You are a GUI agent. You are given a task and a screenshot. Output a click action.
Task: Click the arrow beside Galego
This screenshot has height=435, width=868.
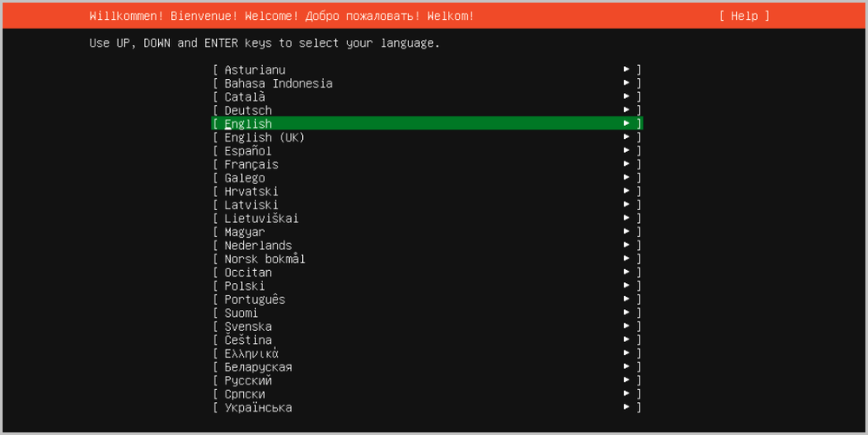click(626, 178)
